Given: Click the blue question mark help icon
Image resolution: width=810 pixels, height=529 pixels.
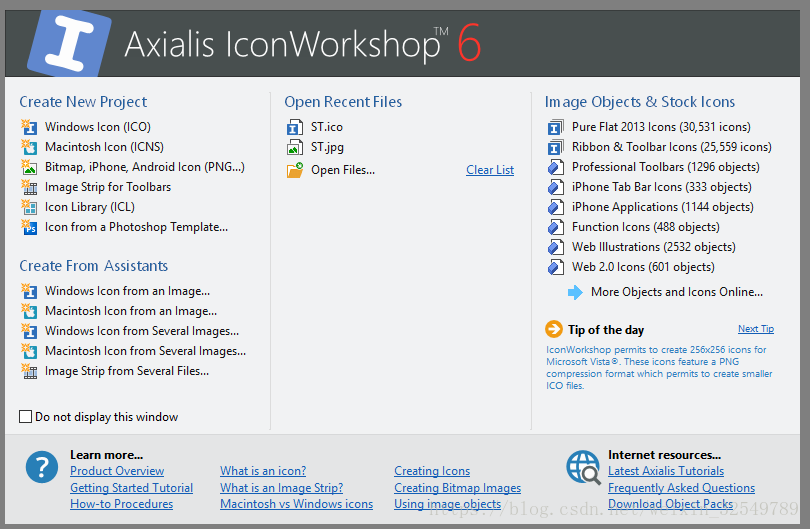Looking at the screenshot, I should [x=42, y=467].
